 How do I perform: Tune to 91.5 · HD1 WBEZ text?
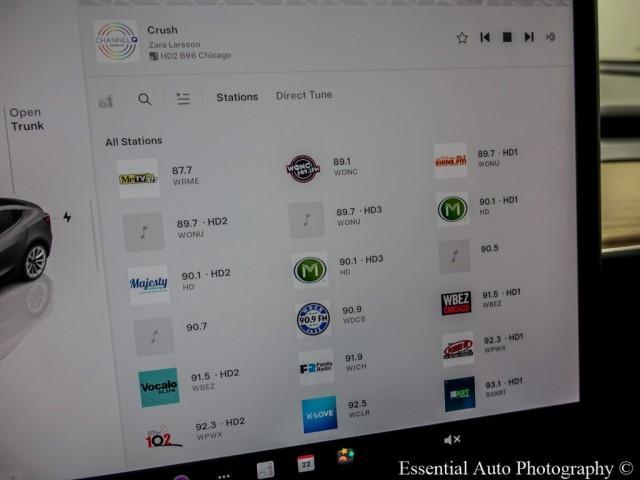[501, 298]
